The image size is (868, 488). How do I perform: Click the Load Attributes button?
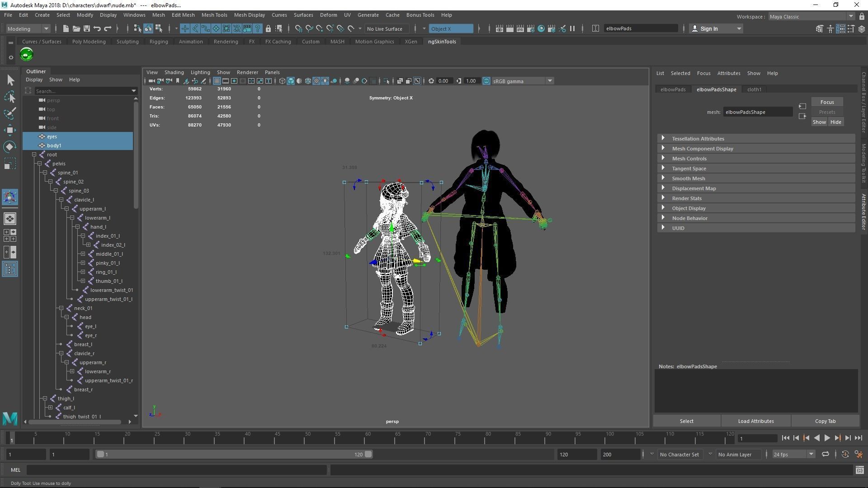755,421
